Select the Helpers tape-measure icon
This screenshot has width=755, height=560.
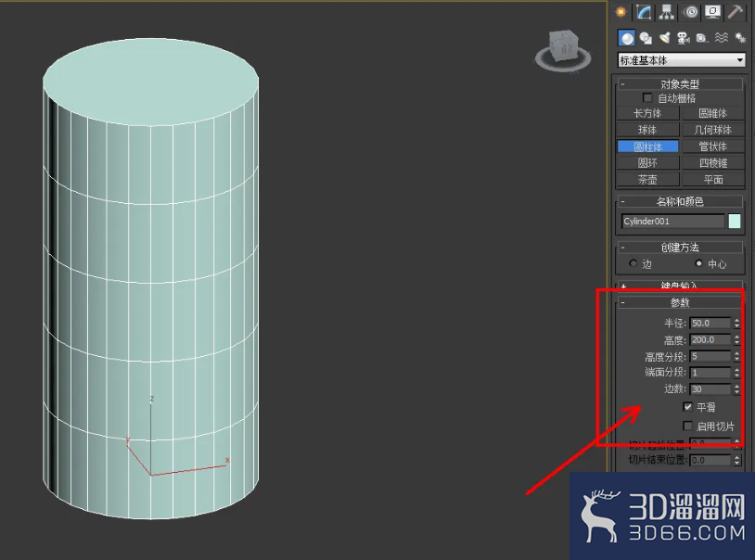tap(702, 38)
